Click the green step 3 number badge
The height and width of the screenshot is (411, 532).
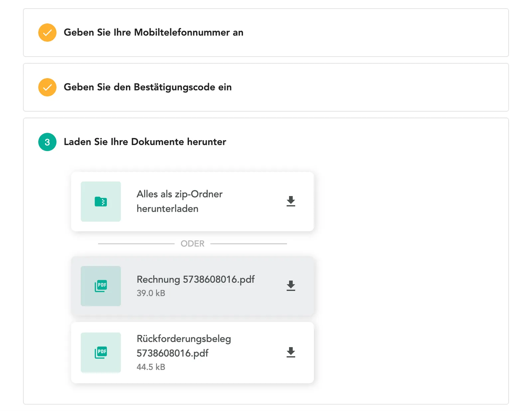(x=47, y=142)
